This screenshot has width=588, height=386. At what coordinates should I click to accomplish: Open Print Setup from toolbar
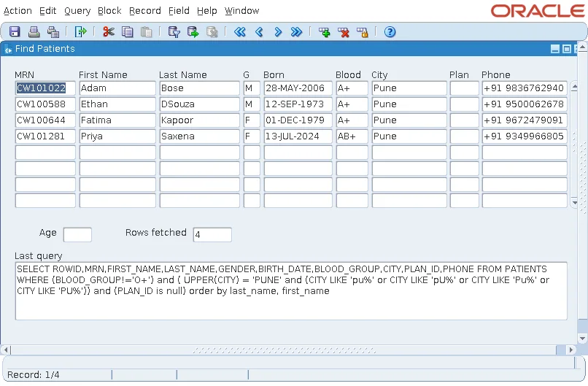pyautogui.click(x=53, y=32)
